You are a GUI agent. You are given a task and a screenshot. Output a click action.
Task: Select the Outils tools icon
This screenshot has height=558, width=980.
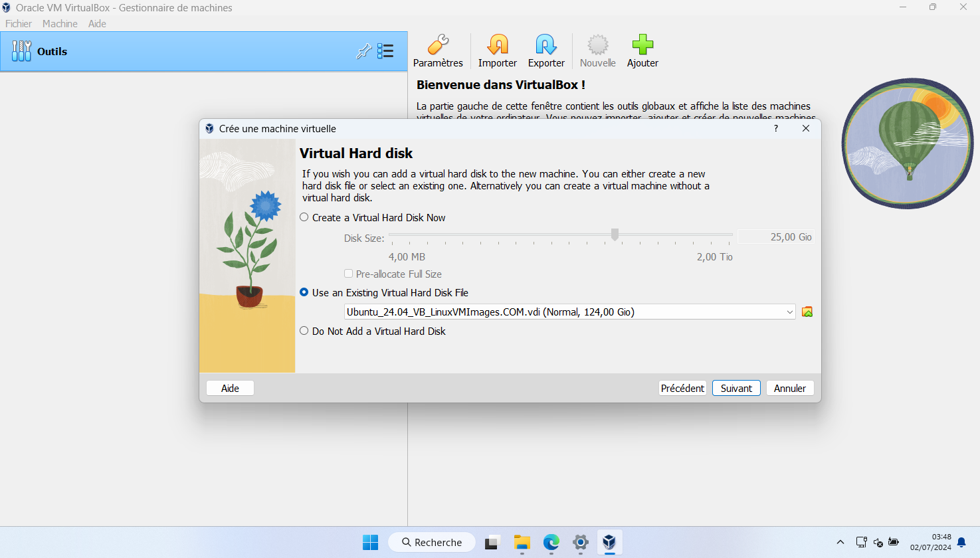coord(21,51)
